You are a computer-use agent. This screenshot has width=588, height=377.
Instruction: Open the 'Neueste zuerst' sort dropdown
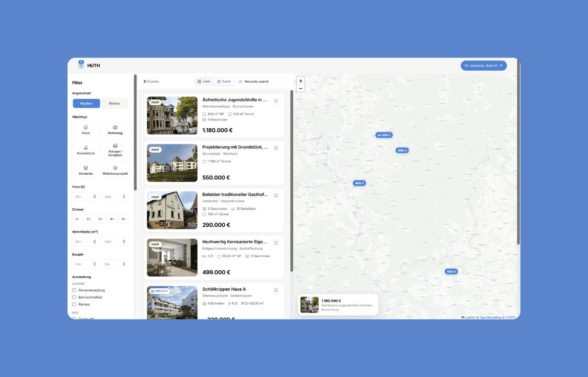pyautogui.click(x=262, y=81)
